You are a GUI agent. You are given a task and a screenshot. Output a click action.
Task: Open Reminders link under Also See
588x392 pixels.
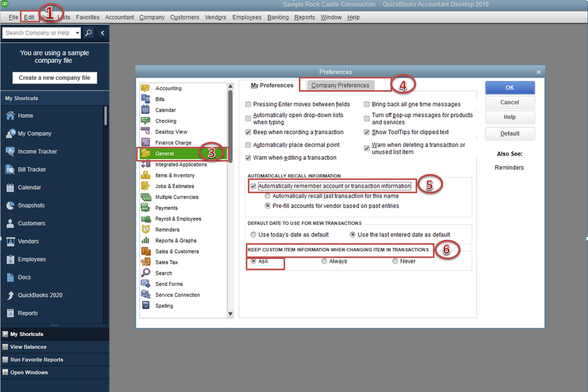(x=509, y=167)
